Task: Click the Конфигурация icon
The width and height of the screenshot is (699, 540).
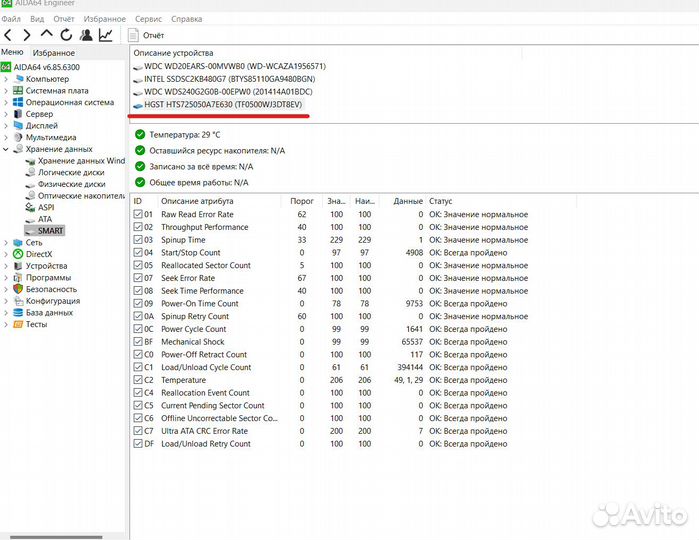Action: point(18,301)
